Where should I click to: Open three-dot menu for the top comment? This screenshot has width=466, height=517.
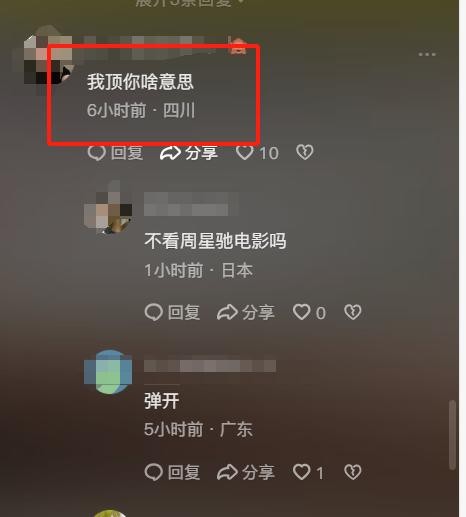(x=427, y=54)
